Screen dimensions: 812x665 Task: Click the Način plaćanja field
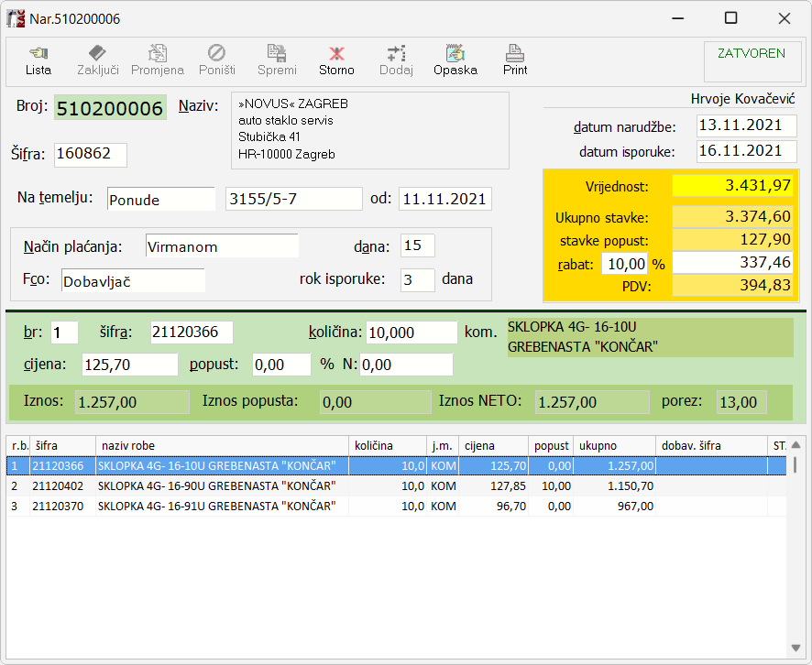click(222, 246)
